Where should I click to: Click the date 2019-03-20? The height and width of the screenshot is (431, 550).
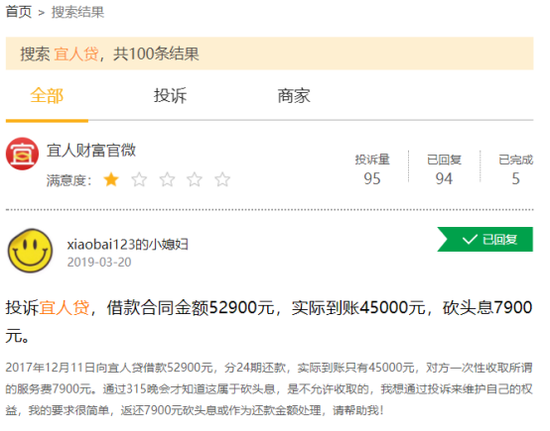[x=99, y=262]
